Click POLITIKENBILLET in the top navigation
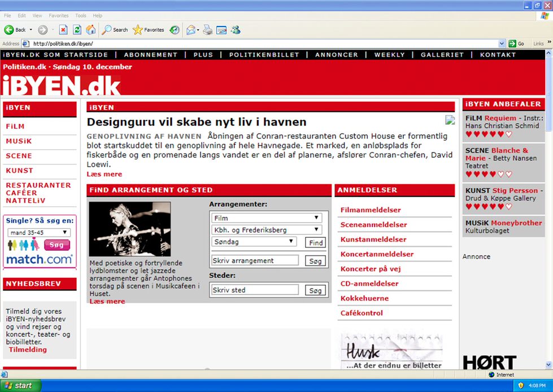This screenshot has height=392, width=553. click(x=264, y=55)
